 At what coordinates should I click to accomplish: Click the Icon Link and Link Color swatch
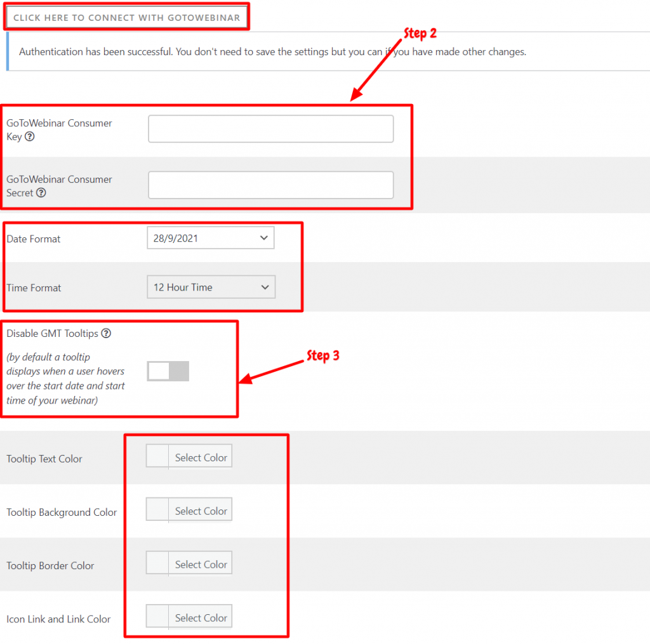(157, 616)
